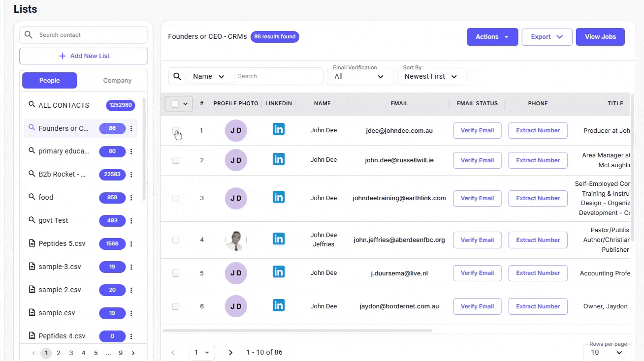Open three-dot menu for Peptides 5.csv
The width and height of the screenshot is (644, 361).
click(131, 244)
